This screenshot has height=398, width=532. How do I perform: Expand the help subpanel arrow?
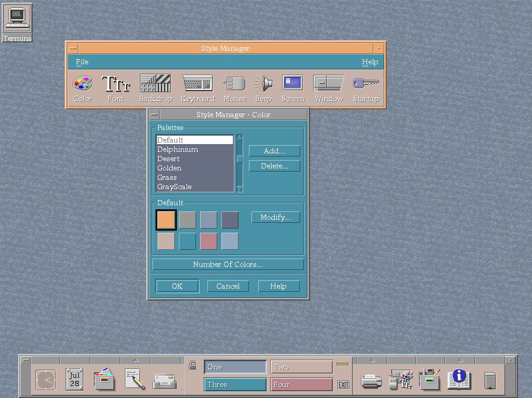459,359
